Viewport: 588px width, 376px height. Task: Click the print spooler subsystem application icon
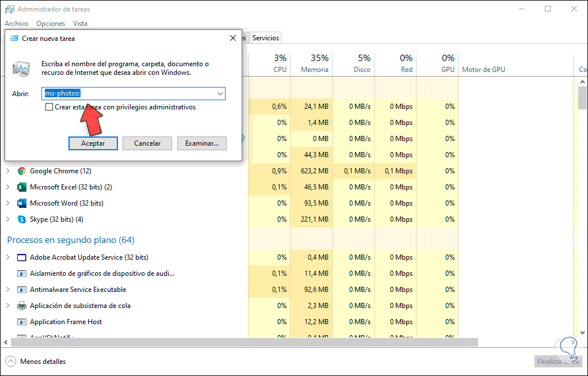22,306
